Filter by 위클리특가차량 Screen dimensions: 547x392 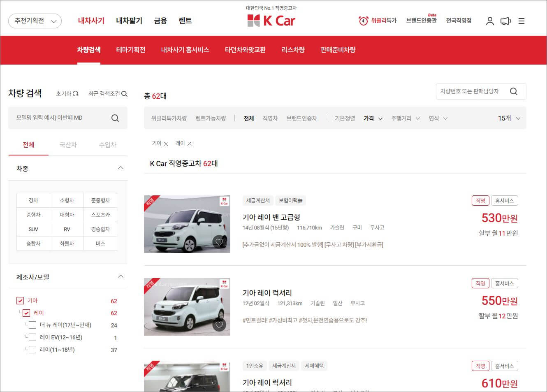169,118
